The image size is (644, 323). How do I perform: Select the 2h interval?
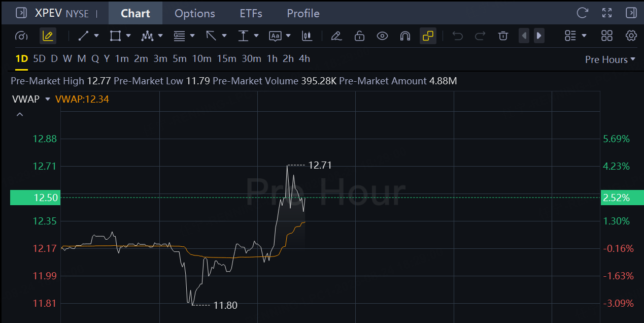point(288,59)
